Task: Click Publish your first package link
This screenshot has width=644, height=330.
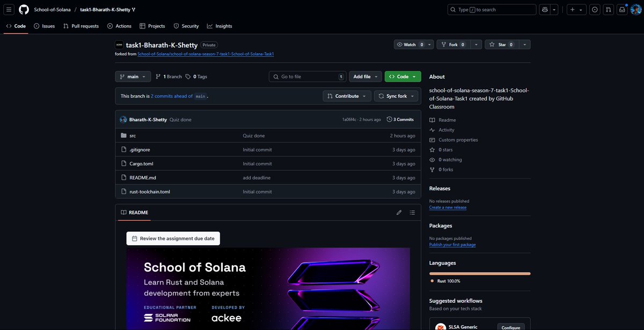Action: [452, 245]
